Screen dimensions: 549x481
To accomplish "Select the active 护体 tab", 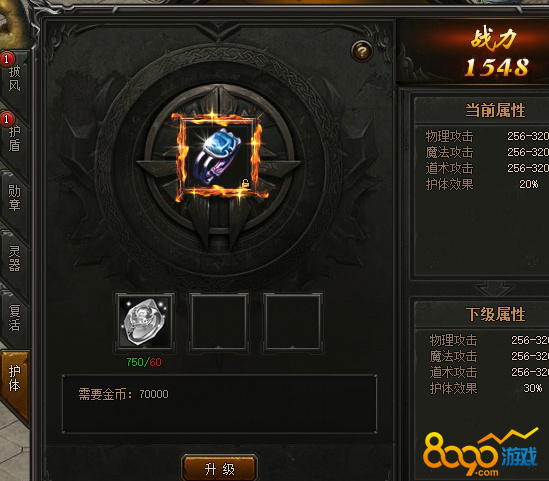I will coord(15,380).
